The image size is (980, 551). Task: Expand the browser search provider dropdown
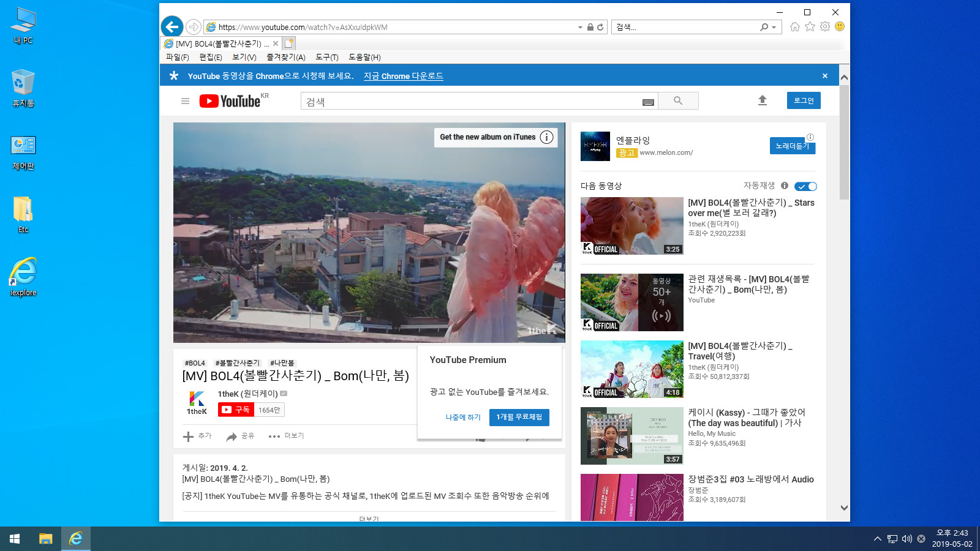pos(774,27)
